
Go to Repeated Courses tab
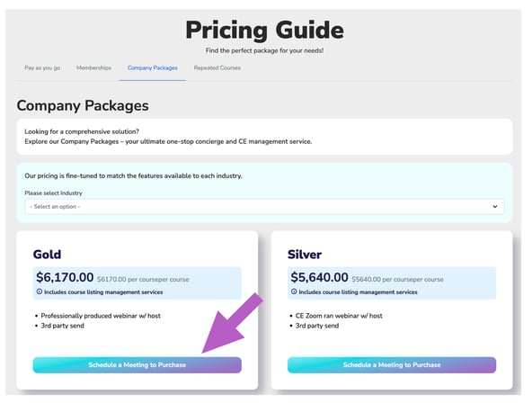pyautogui.click(x=217, y=67)
